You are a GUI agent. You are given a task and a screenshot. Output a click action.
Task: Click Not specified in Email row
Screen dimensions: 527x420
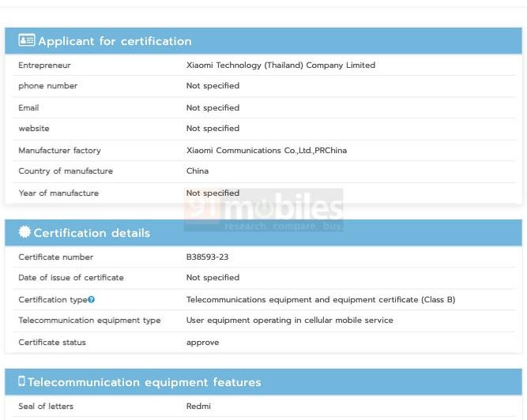pyautogui.click(x=213, y=108)
